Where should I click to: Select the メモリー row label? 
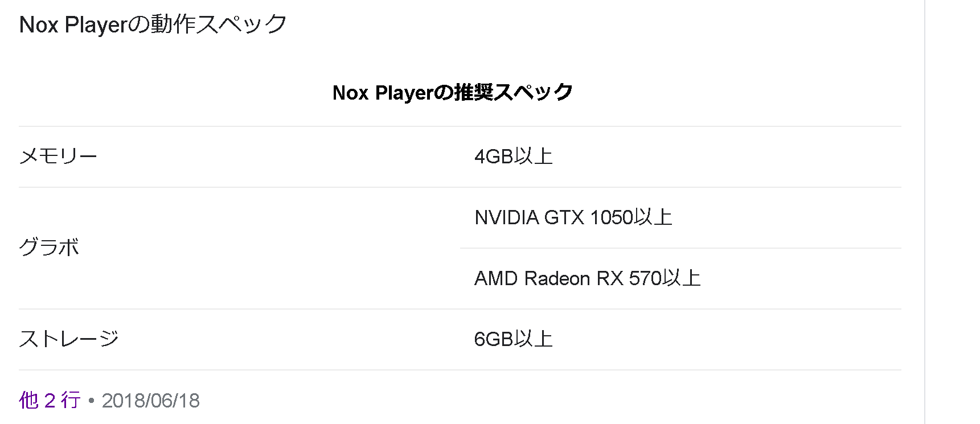[58, 156]
